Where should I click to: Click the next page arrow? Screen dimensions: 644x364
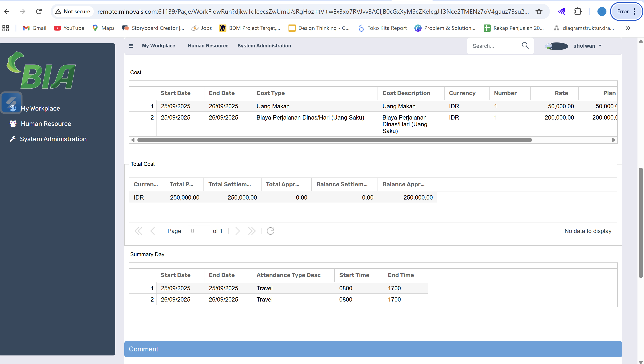click(x=237, y=231)
